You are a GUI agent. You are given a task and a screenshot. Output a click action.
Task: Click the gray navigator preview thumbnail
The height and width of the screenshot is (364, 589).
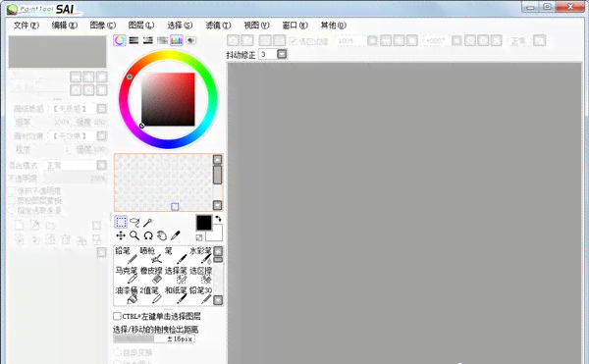[x=58, y=52]
